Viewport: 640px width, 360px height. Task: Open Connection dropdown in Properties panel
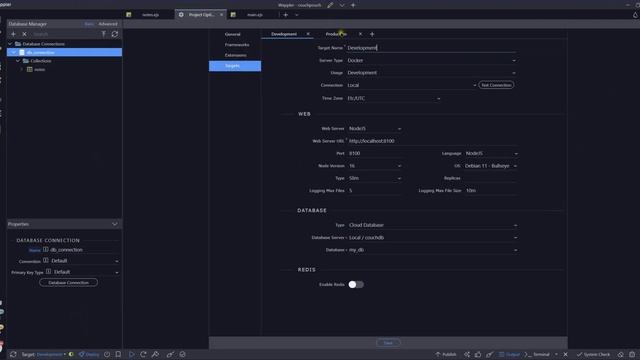(85, 261)
